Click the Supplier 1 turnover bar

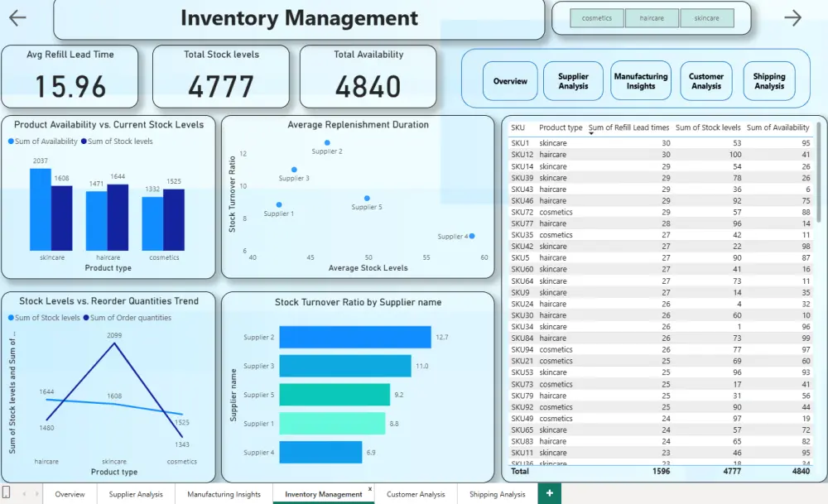tap(332, 423)
